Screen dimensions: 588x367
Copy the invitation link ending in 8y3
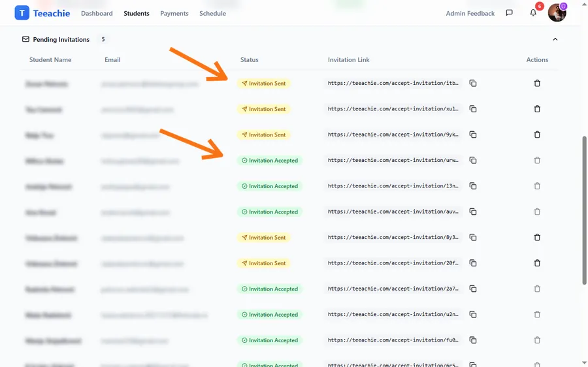coord(473,237)
